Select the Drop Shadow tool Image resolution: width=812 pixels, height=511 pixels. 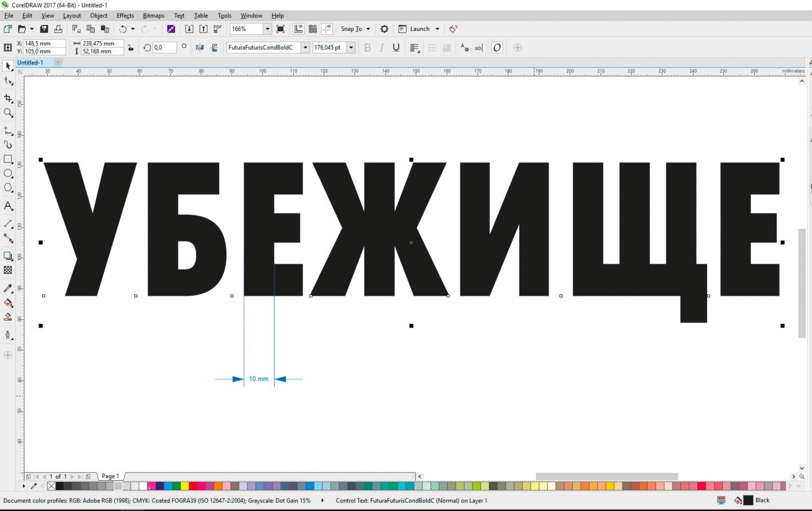click(8, 256)
